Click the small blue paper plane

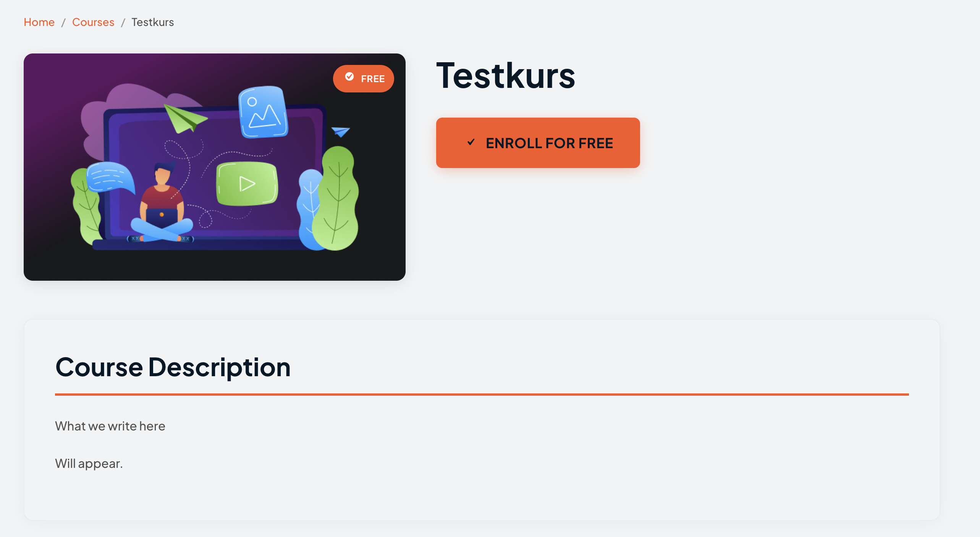(x=340, y=132)
